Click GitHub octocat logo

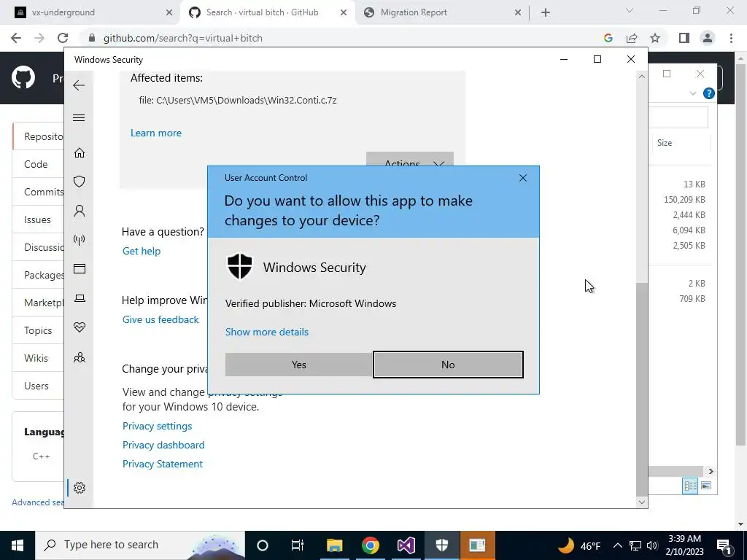pyautogui.click(x=23, y=77)
